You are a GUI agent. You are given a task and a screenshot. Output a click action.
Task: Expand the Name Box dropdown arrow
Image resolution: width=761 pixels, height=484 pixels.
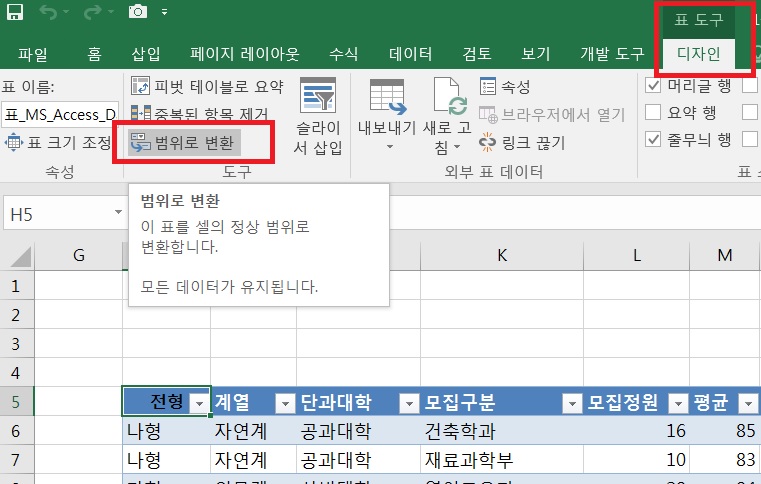click(117, 214)
